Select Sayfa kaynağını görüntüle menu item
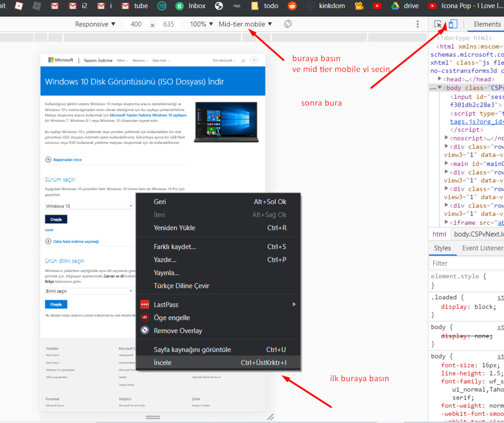 [x=218, y=350]
